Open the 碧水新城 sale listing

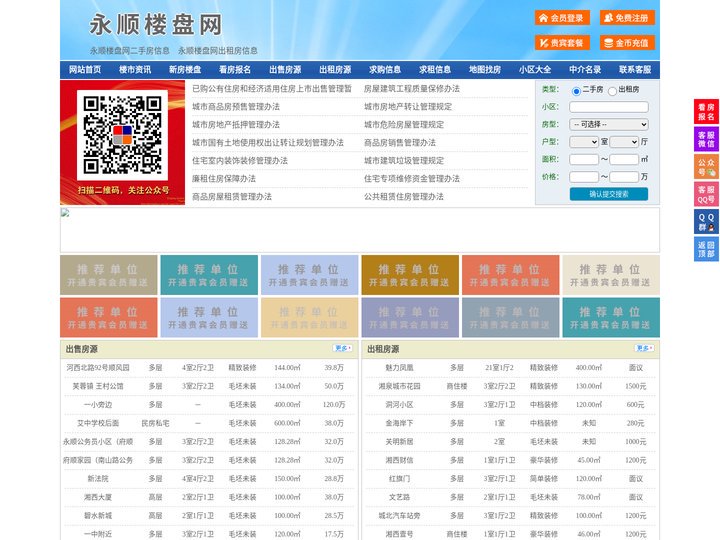(98, 516)
